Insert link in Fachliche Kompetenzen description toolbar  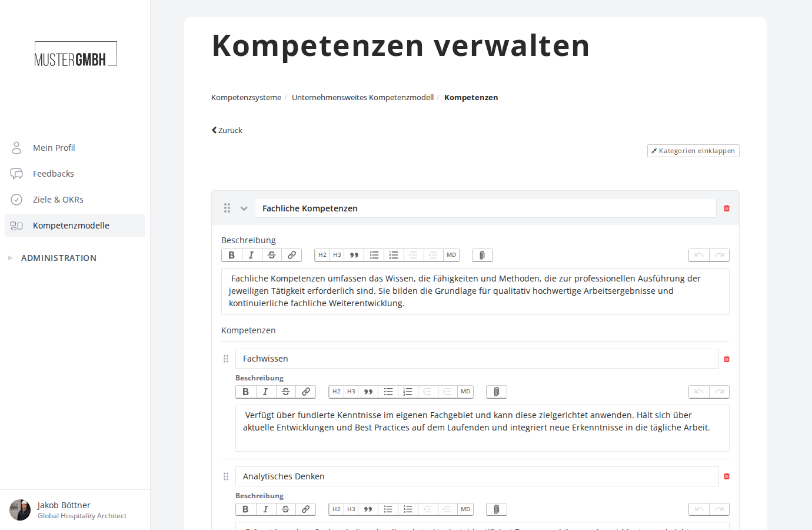coord(292,255)
